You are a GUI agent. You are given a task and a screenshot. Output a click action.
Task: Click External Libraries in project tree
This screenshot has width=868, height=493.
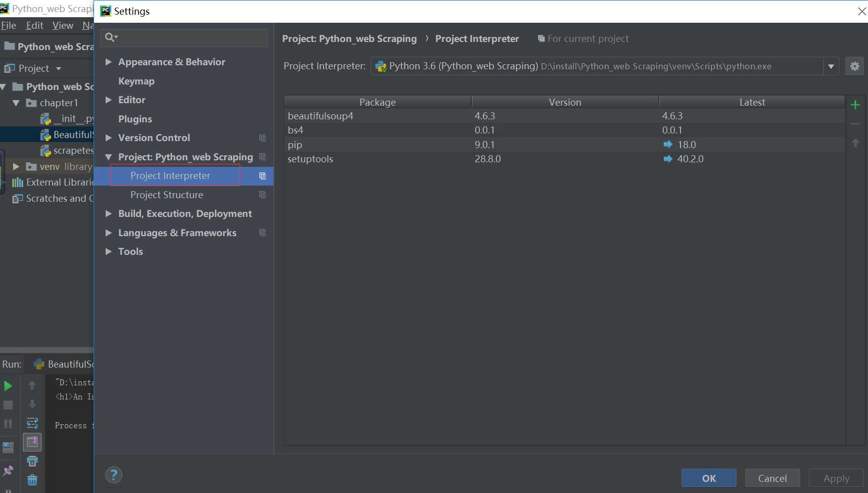(x=53, y=182)
